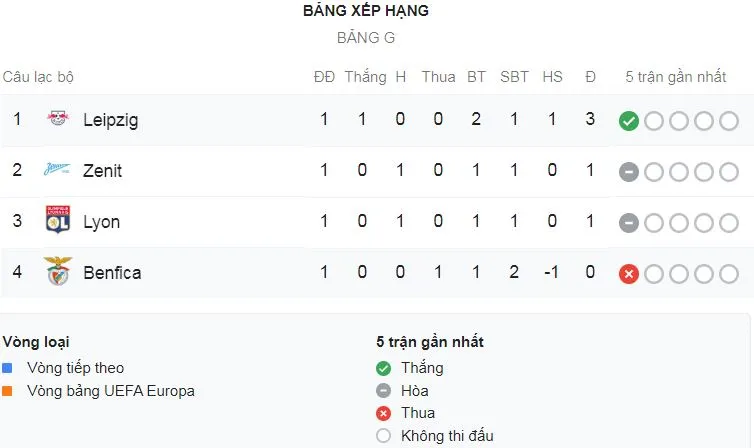Click Leipzig's green win result icon

pyautogui.click(x=628, y=121)
